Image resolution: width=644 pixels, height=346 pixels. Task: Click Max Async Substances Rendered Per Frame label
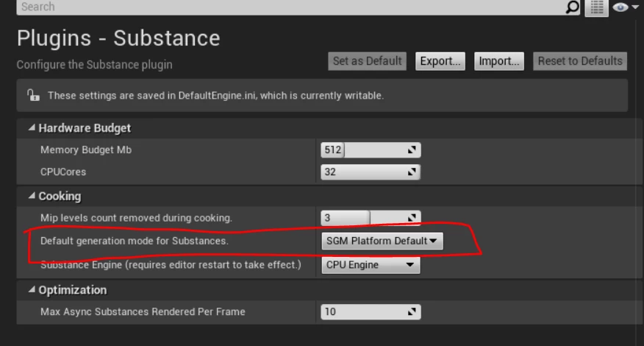[143, 312]
